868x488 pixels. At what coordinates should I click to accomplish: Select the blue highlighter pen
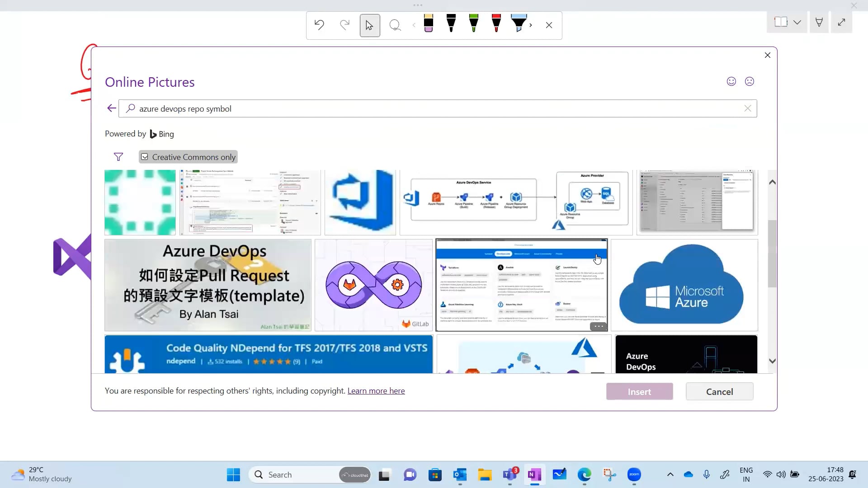coord(519,23)
